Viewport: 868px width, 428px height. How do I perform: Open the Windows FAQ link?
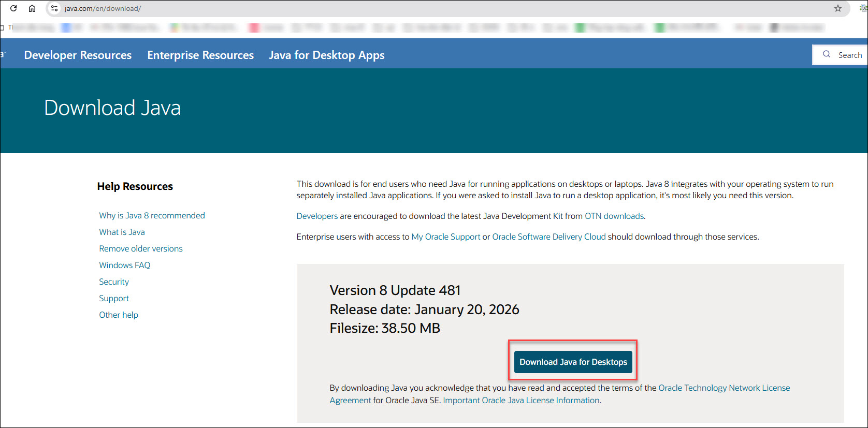coord(124,265)
